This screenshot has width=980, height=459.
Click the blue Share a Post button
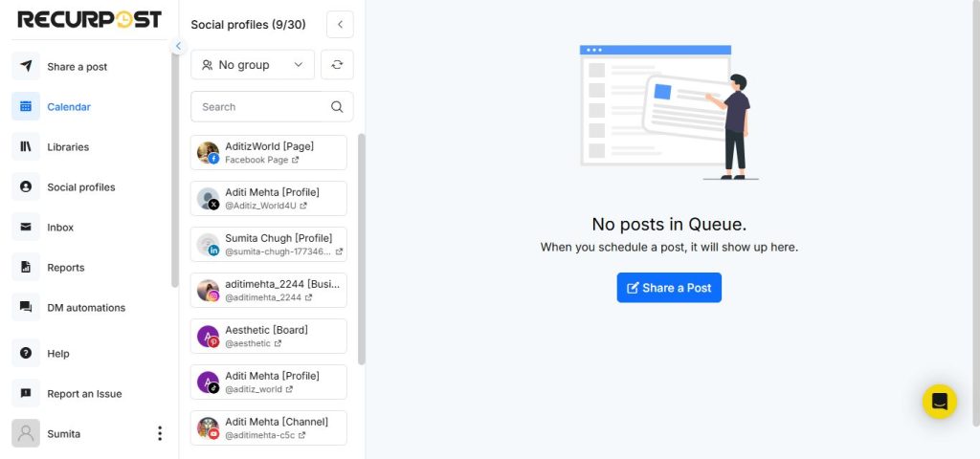[x=669, y=287]
